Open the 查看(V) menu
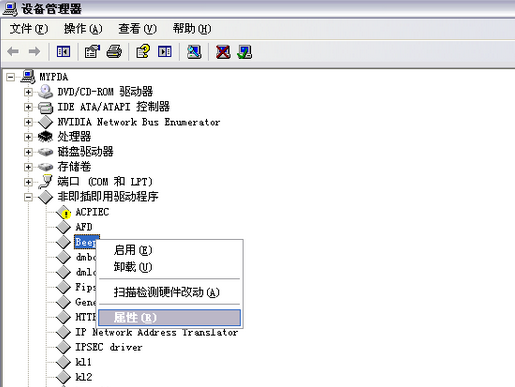The width and height of the screenshot is (515, 387). point(137,29)
